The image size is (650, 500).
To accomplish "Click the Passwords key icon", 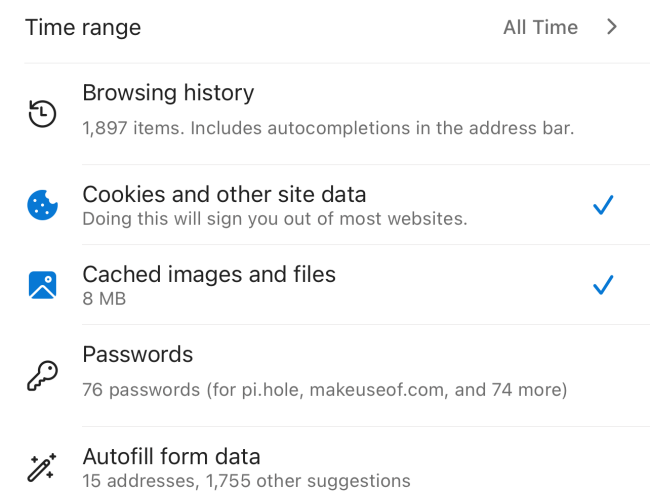I will [42, 376].
